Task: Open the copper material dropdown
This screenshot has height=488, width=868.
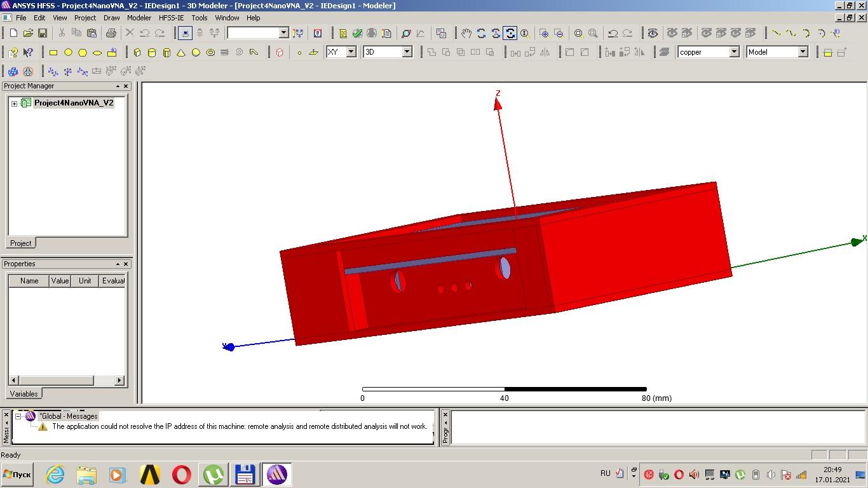Action: click(734, 52)
